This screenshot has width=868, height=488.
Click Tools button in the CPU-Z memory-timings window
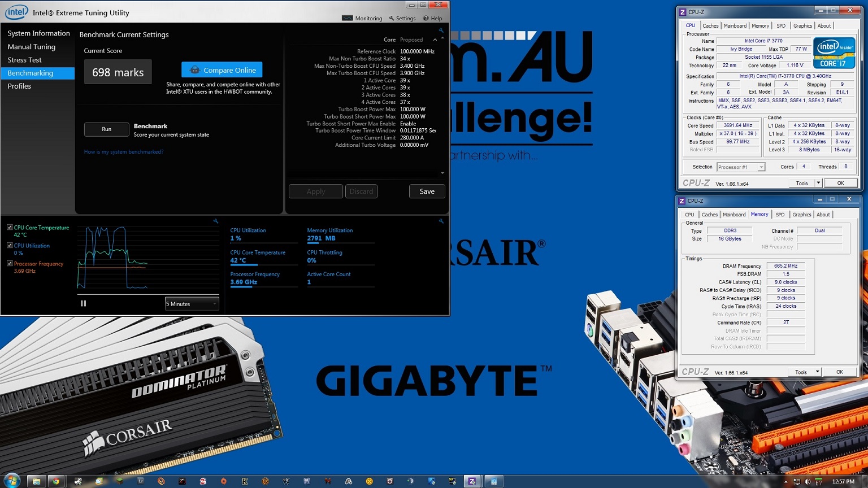coord(801,372)
